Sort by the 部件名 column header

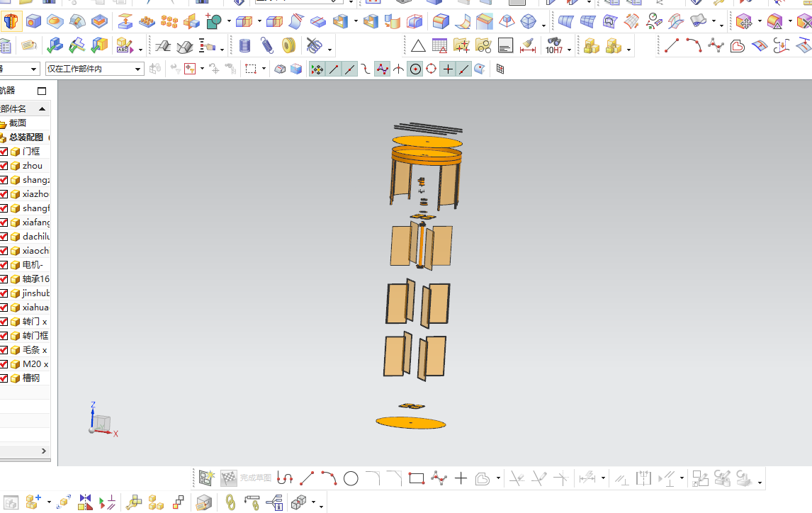click(25, 108)
